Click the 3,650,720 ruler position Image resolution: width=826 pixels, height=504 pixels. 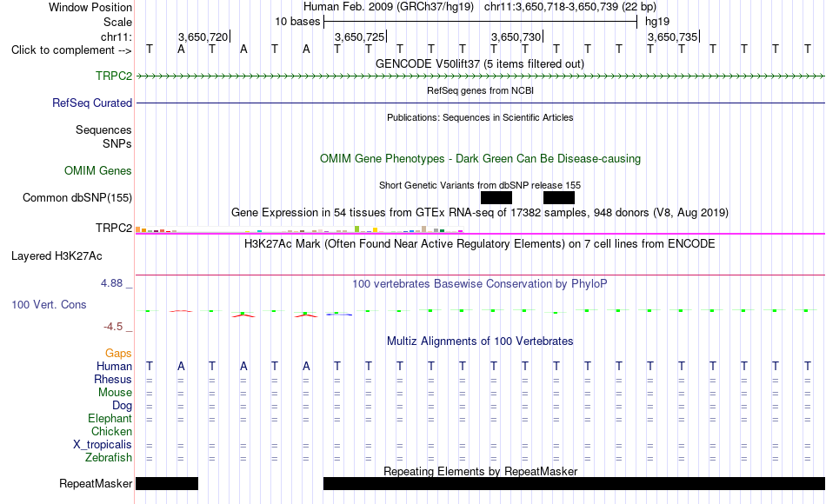pos(203,36)
